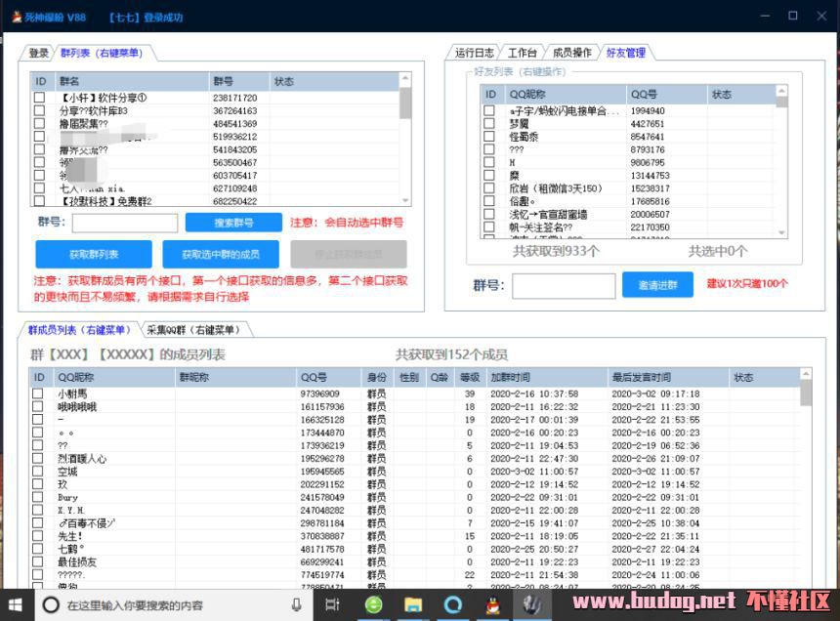Select the member 最佳损友 checkbox
Image resolution: width=840 pixels, height=621 pixels.
click(x=37, y=561)
